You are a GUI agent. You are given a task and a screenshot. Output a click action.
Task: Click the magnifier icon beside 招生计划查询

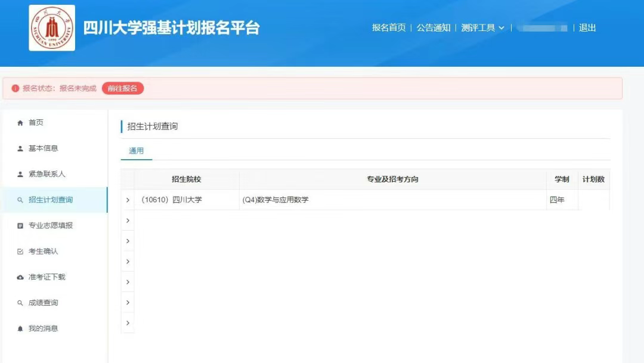tap(20, 200)
